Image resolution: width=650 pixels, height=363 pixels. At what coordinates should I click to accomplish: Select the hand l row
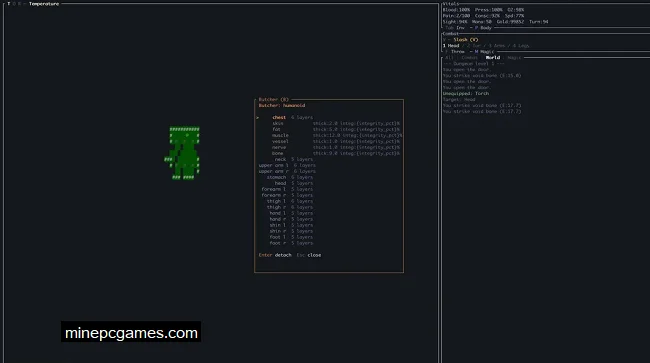click(x=291, y=213)
